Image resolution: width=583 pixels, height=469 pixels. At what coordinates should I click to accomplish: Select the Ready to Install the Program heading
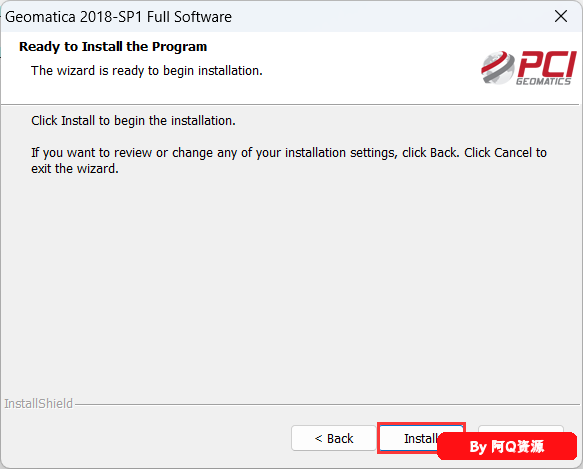pyautogui.click(x=113, y=47)
